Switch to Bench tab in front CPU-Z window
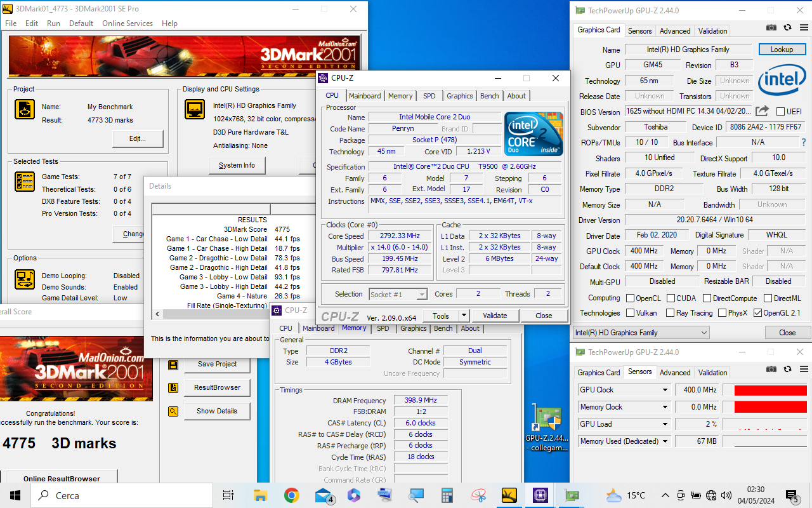 pos(489,96)
